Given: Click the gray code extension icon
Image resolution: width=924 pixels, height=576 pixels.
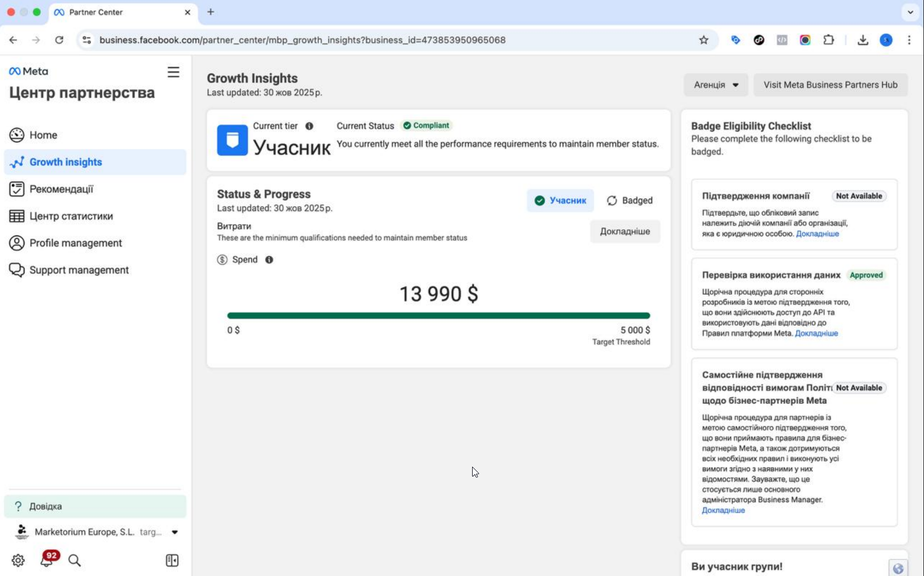Looking at the screenshot, I should click(x=782, y=40).
